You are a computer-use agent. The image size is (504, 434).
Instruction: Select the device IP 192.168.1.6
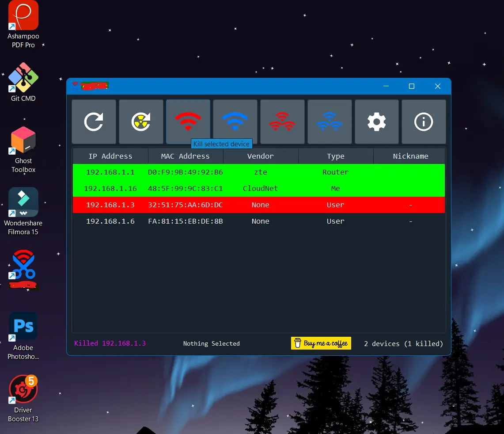[110, 221]
